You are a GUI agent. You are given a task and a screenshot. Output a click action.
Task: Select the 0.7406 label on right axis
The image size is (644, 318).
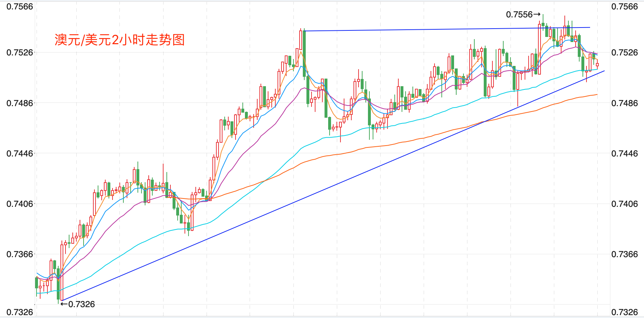[x=624, y=204]
